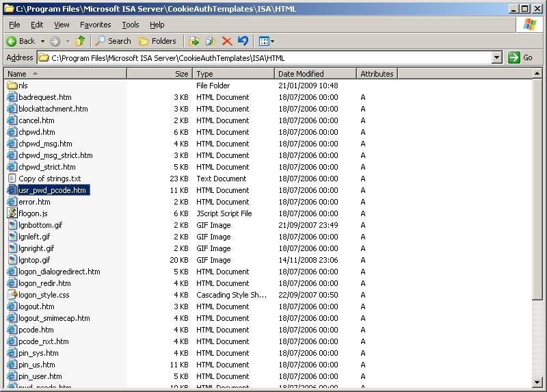Open the Back history dropdown arrow

point(42,41)
